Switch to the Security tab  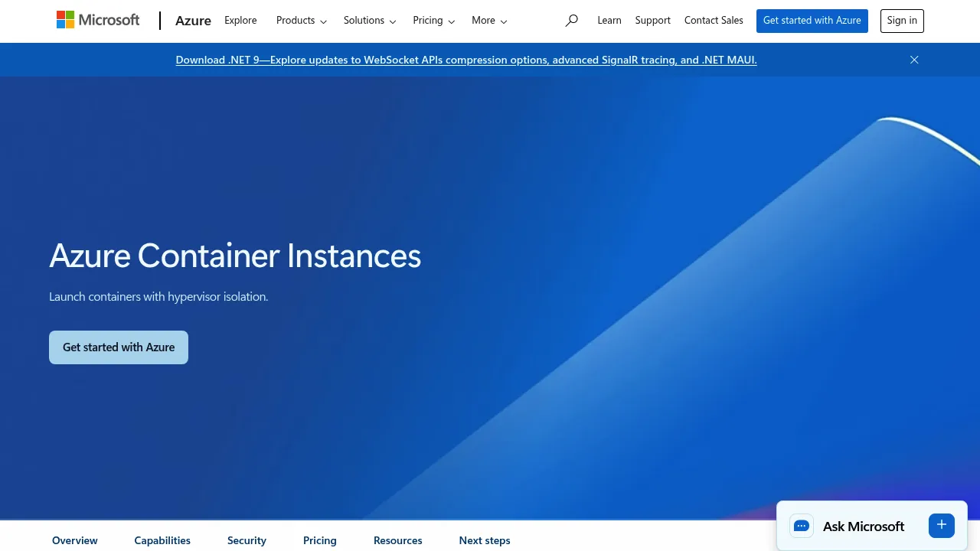(247, 540)
